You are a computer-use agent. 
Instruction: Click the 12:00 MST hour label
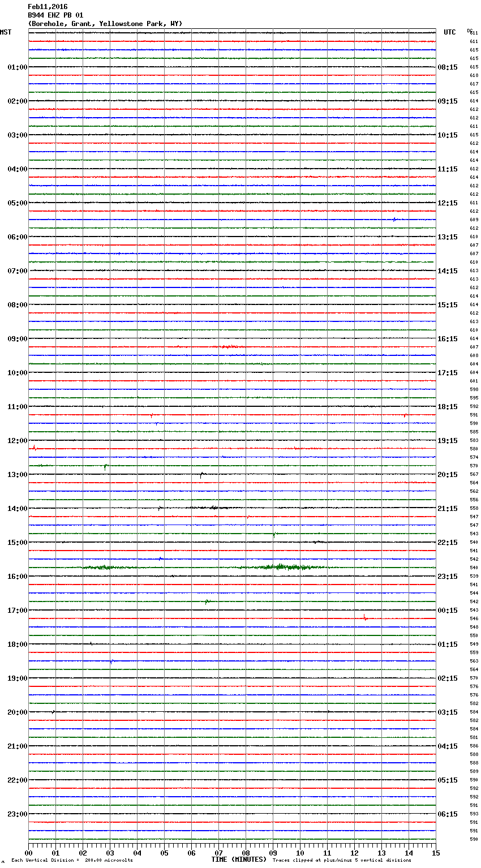click(17, 441)
